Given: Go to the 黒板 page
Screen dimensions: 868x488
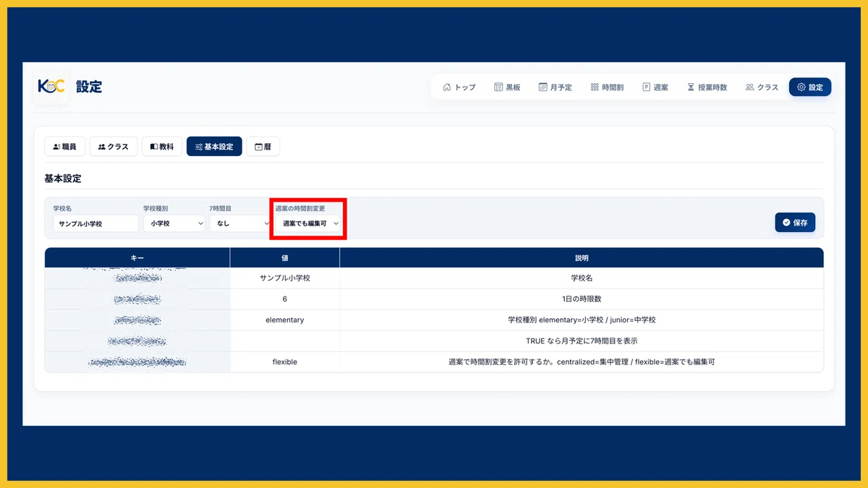Looking at the screenshot, I should (507, 87).
